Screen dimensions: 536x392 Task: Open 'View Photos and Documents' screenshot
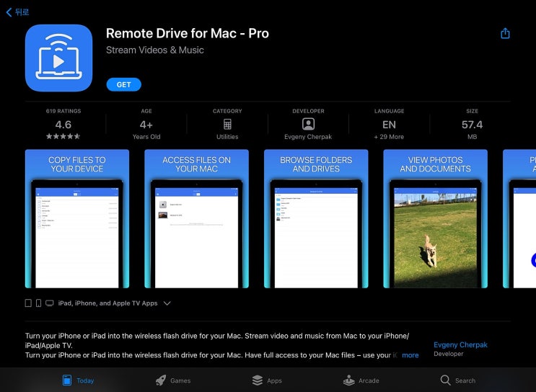pos(436,219)
